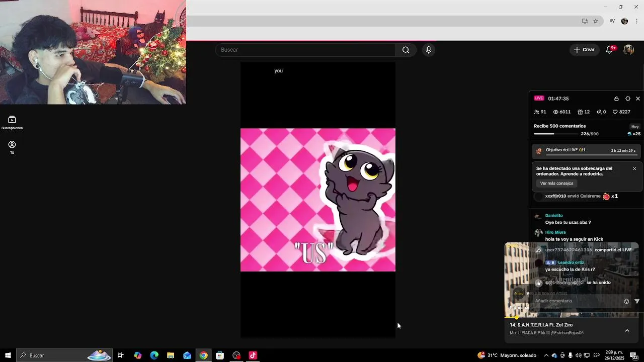Viewport: 644px width, 362px height.
Task: Open Windows Start menu
Action: 8,355
